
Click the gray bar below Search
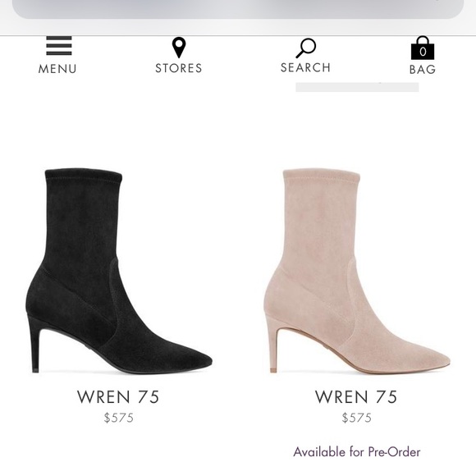[x=357, y=87]
